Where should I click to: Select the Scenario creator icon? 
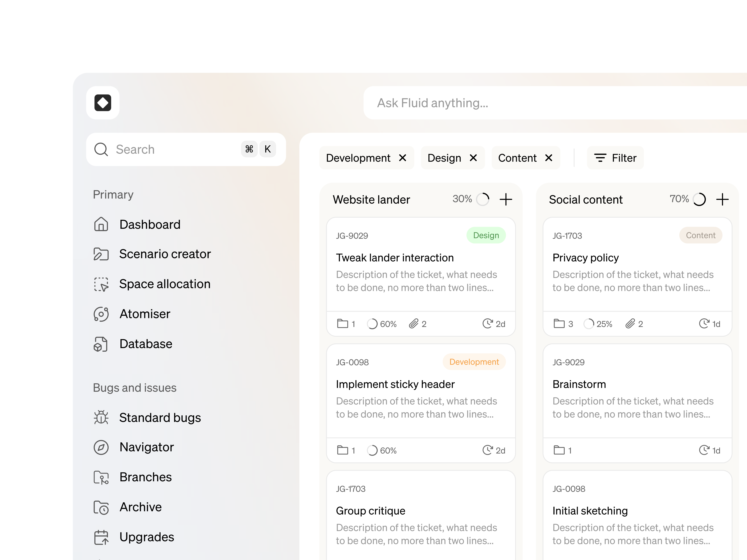101,254
